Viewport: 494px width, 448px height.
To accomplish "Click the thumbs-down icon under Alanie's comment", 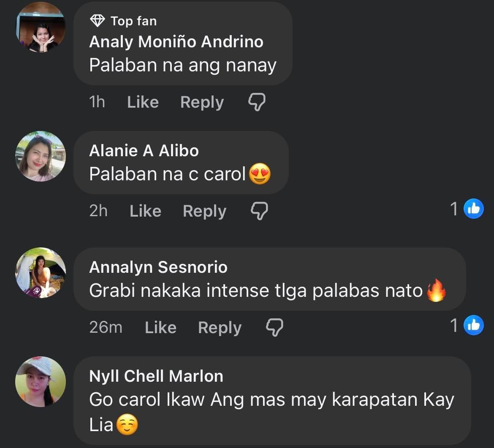I will tap(259, 211).
